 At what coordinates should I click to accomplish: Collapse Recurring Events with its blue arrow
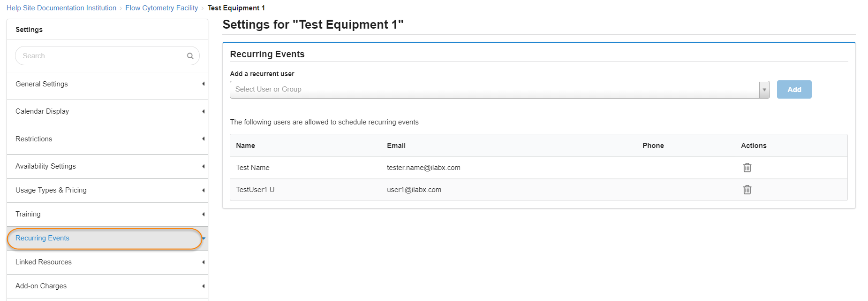pos(204,239)
